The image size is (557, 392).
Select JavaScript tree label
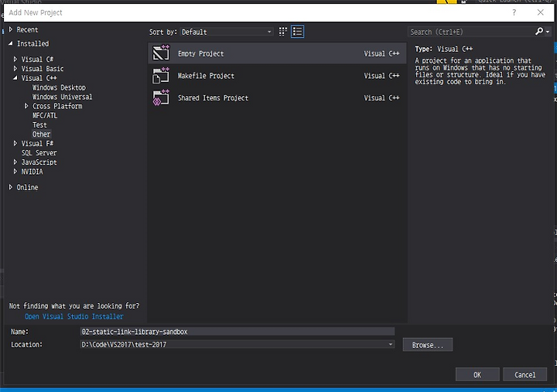click(x=39, y=162)
